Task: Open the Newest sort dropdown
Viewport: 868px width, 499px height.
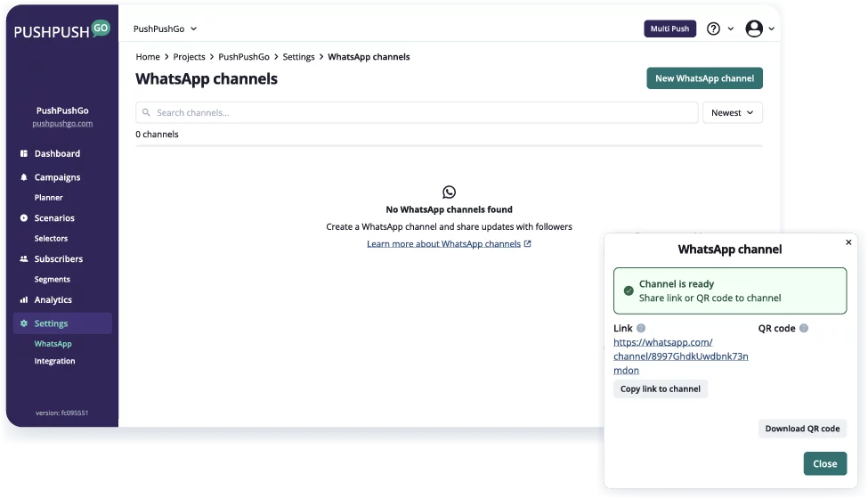Action: pyautogui.click(x=733, y=112)
